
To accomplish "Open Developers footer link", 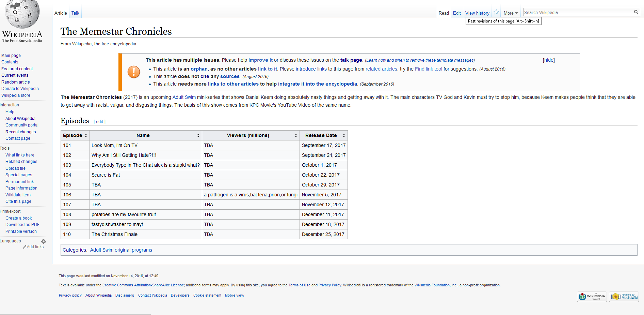I will (x=180, y=295).
